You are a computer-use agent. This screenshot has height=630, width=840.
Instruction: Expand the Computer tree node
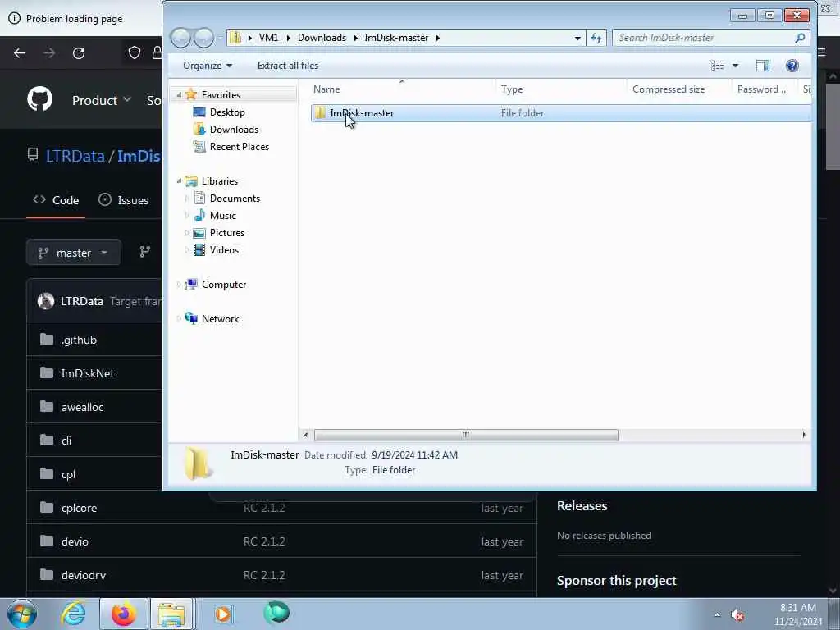click(x=179, y=285)
